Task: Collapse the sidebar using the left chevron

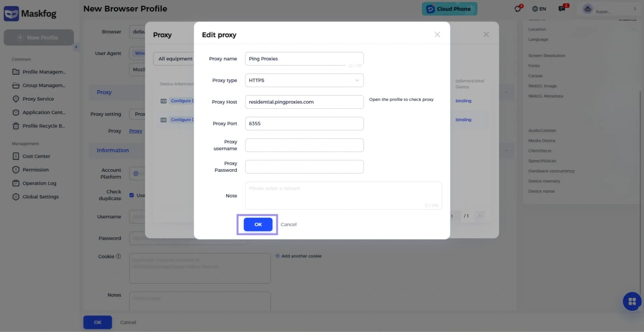Action: coord(76,47)
